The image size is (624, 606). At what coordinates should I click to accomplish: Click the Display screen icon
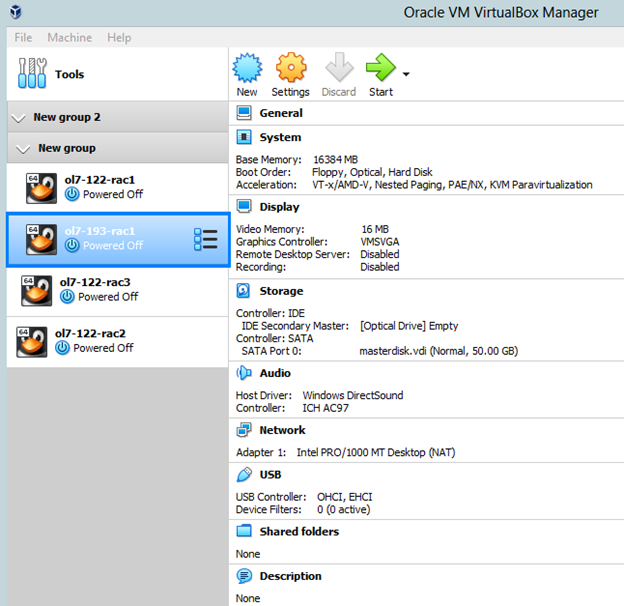(x=244, y=207)
